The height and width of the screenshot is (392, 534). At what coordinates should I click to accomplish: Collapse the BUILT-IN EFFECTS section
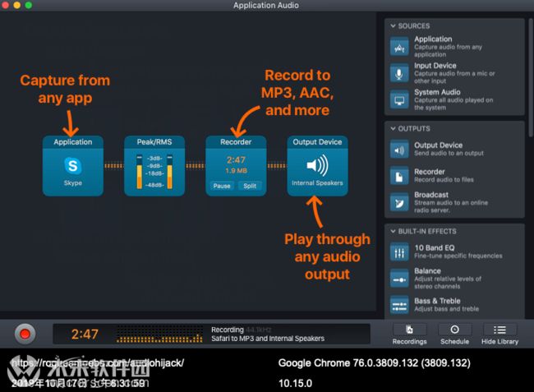[x=393, y=231]
